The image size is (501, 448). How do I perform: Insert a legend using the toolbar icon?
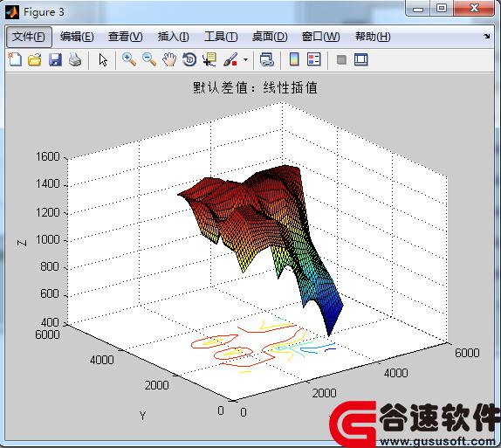[313, 59]
